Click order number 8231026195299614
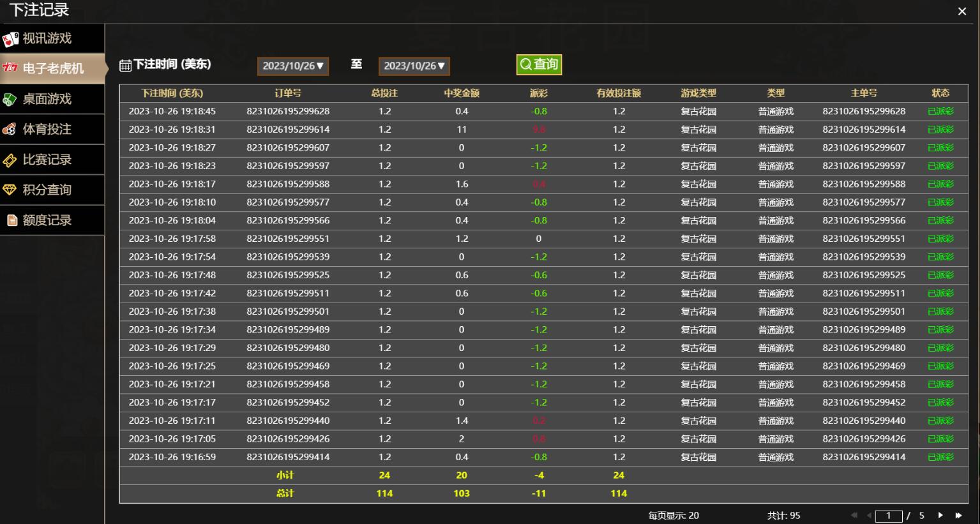This screenshot has width=980, height=524. click(288, 130)
